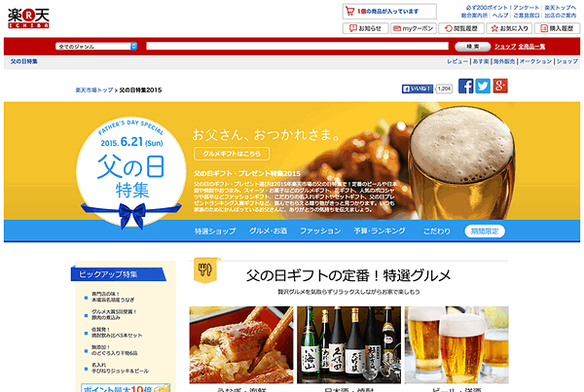
Task: Open のどぐろ入り干物 pickup link
Action: click(x=114, y=350)
